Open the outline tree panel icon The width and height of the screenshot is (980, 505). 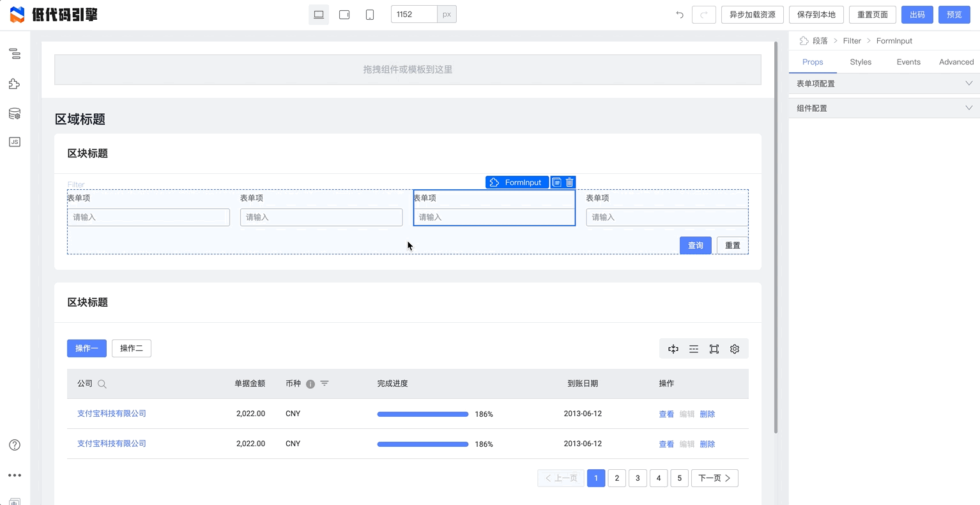(x=15, y=54)
